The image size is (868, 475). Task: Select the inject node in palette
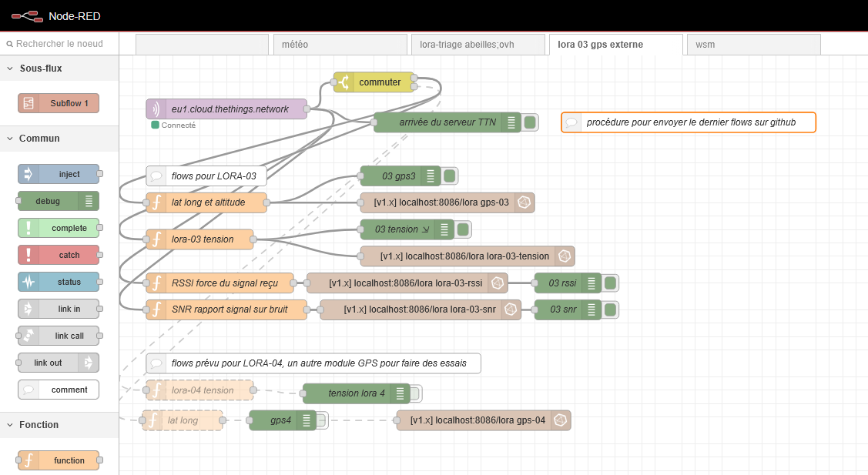(59, 174)
